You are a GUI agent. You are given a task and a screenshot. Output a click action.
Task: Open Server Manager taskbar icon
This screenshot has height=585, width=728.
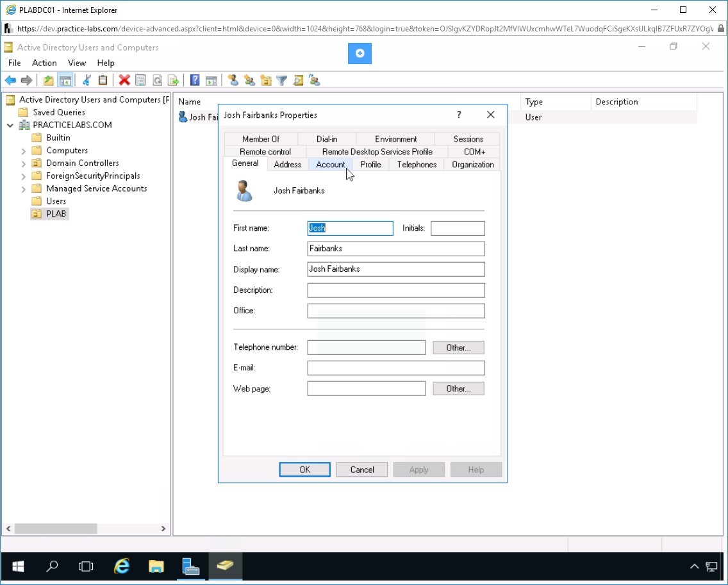[x=190, y=566]
